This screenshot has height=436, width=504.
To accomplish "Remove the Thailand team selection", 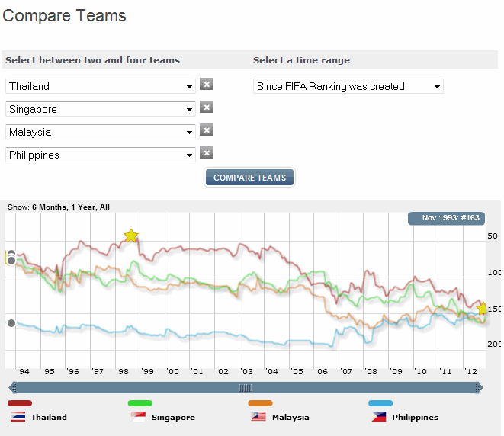I will pyautogui.click(x=207, y=85).
